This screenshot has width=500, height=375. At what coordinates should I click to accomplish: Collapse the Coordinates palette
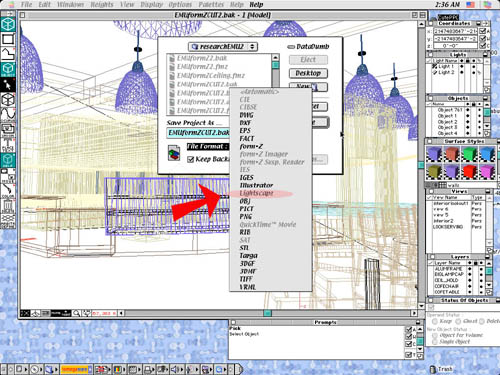pyautogui.click(x=479, y=24)
